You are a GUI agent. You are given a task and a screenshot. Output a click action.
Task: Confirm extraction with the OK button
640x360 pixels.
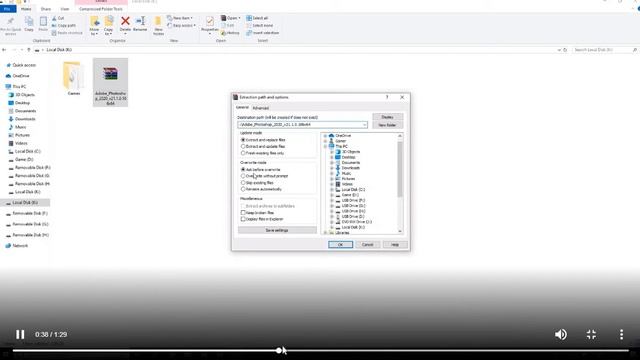pyautogui.click(x=340, y=244)
